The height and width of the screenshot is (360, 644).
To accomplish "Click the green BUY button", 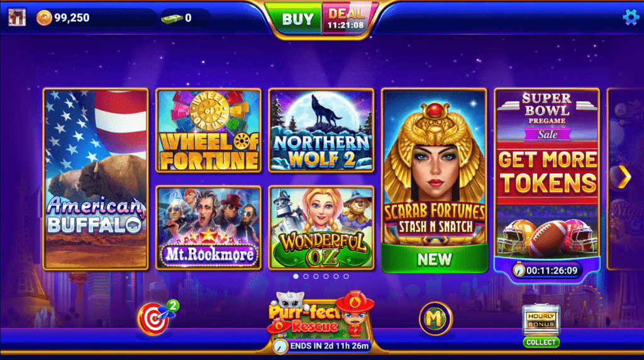I will pos(297,19).
